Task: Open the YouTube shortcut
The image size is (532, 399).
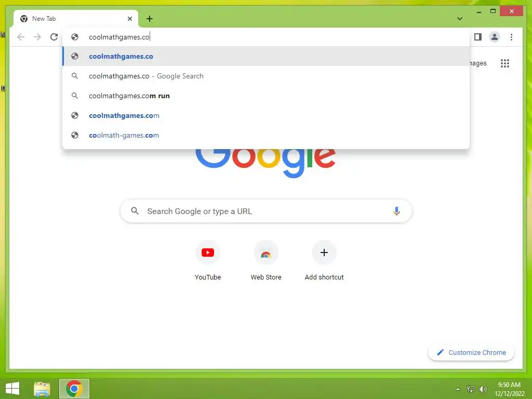Action: [x=208, y=261]
